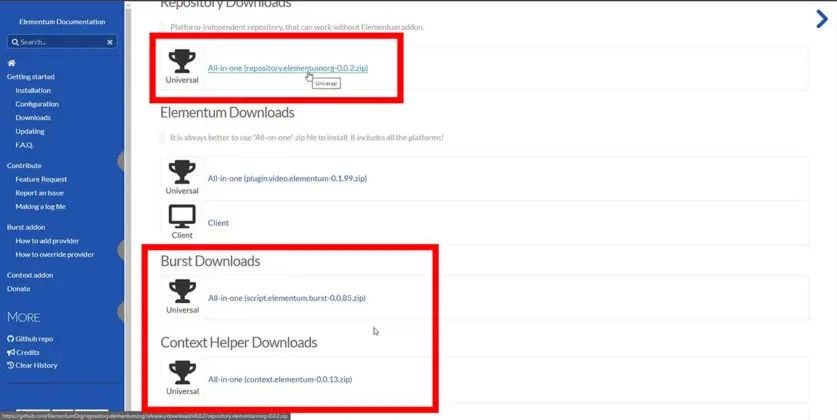This screenshot has height=420, width=837.
Task: Download script.elementum.burst-0.0.85.zip
Action: pyautogui.click(x=286, y=298)
